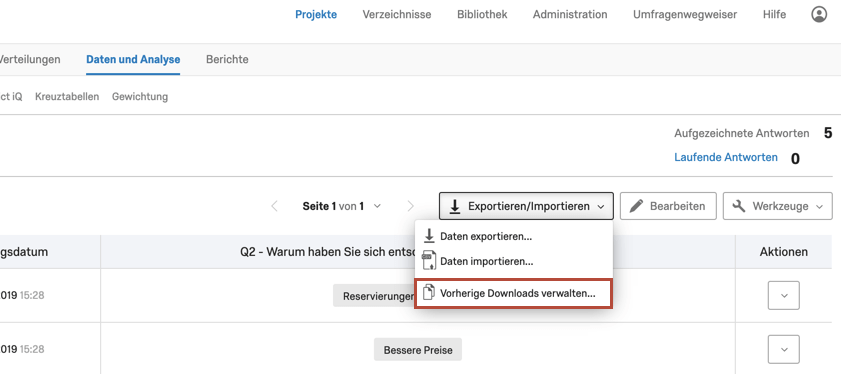Open Bibliothek in top navigation
This screenshot has width=841, height=374.
pos(482,14)
